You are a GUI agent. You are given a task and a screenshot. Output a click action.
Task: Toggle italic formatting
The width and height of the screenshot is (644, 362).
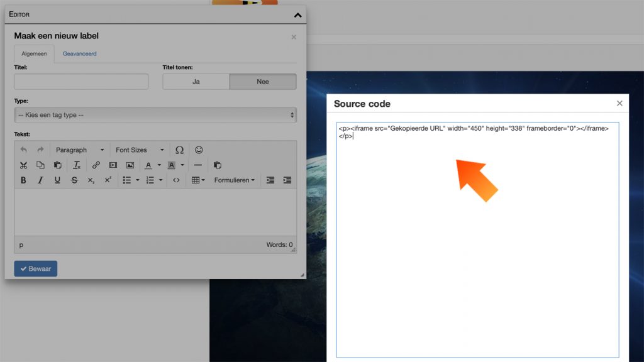coord(40,180)
